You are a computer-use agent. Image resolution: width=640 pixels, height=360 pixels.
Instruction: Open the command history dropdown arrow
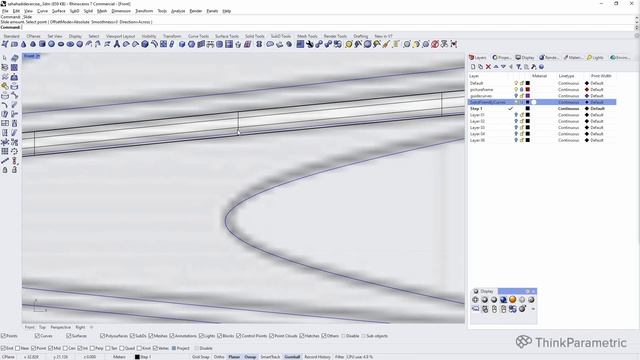tap(636, 27)
